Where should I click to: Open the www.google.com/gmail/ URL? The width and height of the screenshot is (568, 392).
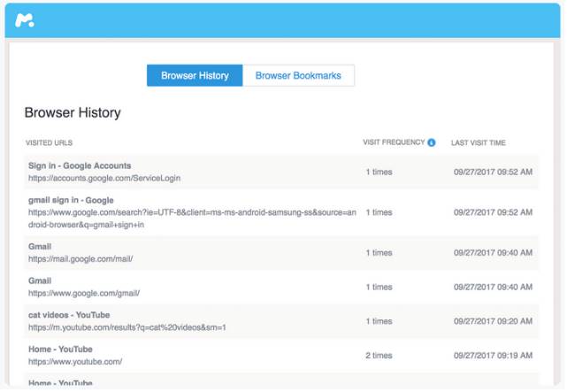[x=84, y=293]
